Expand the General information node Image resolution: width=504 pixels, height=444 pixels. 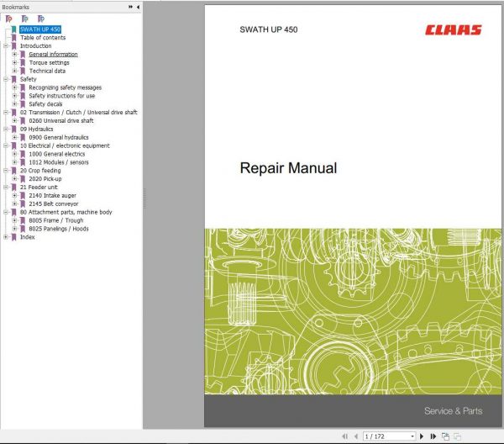pyautogui.click(x=14, y=55)
